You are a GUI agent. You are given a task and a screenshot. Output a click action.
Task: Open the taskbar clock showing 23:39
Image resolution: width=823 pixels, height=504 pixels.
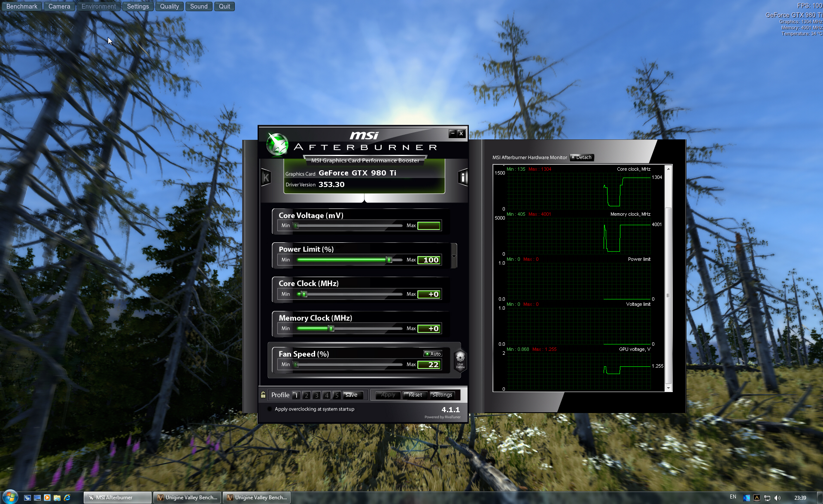pyautogui.click(x=800, y=498)
